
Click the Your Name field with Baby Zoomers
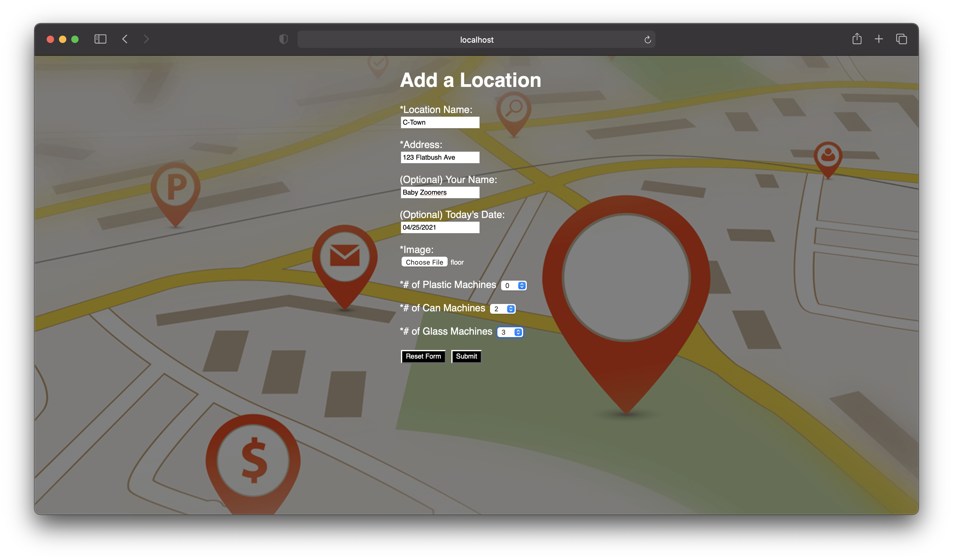(x=440, y=192)
